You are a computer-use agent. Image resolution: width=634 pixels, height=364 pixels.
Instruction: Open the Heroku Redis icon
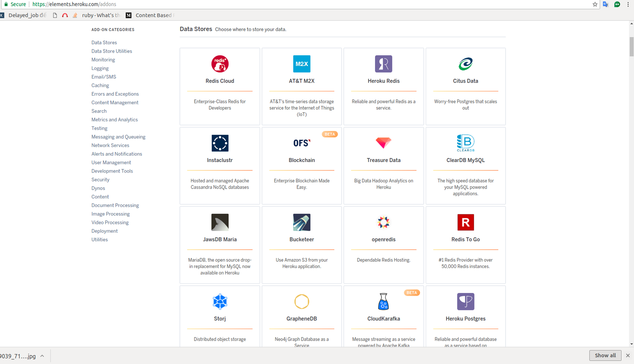click(383, 64)
